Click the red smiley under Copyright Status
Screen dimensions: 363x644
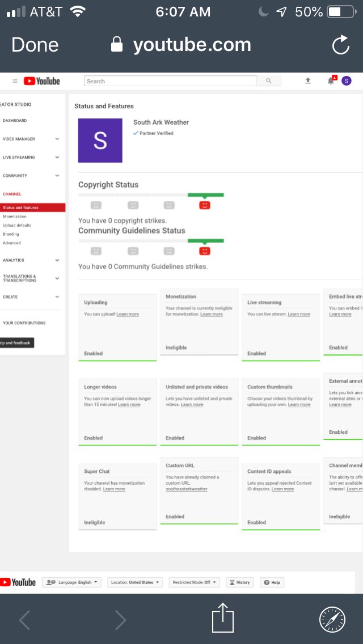(x=205, y=205)
